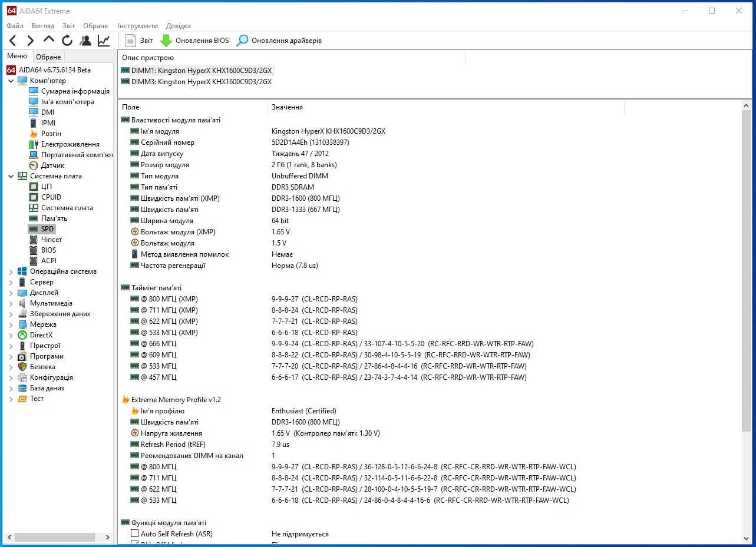Click the ACPI icon in sidebar
This screenshot has width=756, height=547.
[x=34, y=261]
